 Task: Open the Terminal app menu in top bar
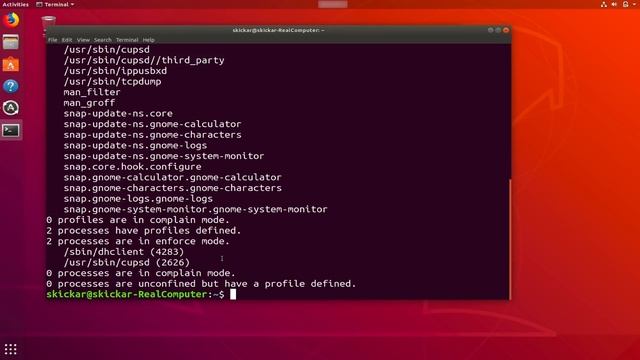pyautogui.click(x=55, y=4)
